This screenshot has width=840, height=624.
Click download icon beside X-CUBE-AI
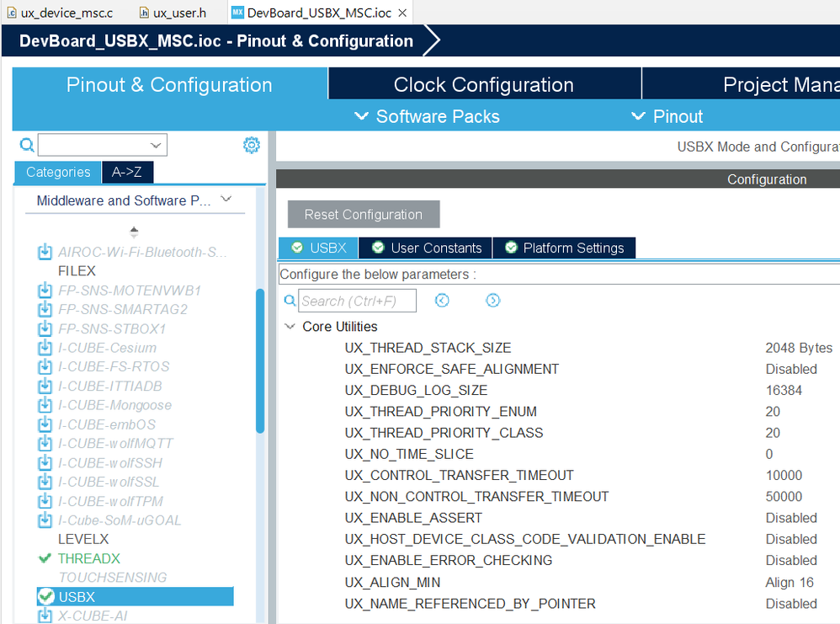point(45,616)
